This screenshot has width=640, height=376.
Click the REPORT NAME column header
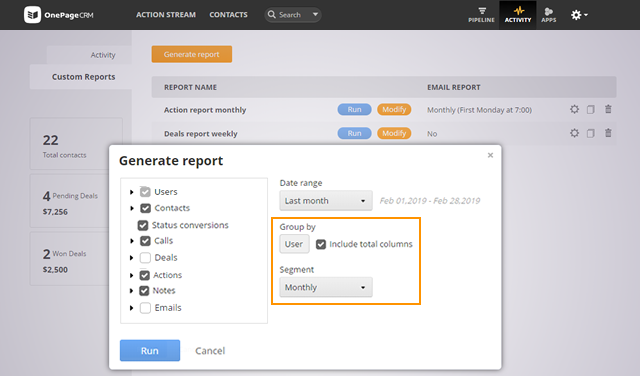(x=190, y=87)
